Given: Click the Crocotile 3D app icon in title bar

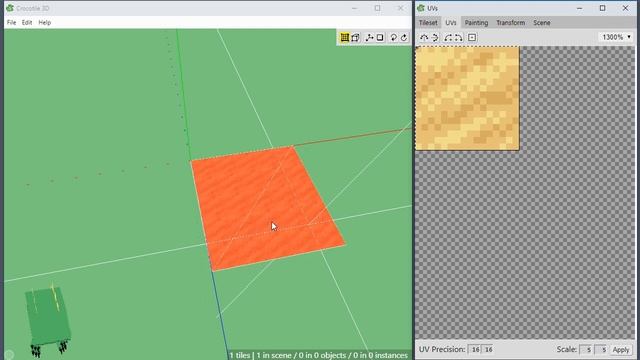Looking at the screenshot, I should [x=10, y=8].
